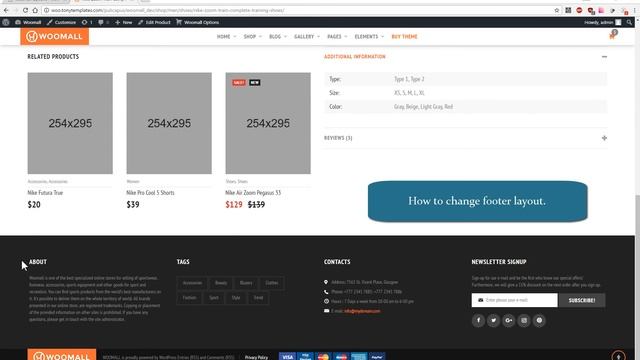Expand the Reviews (3) section
Image resolution: width=640 pixels, height=360 pixels.
(x=604, y=138)
